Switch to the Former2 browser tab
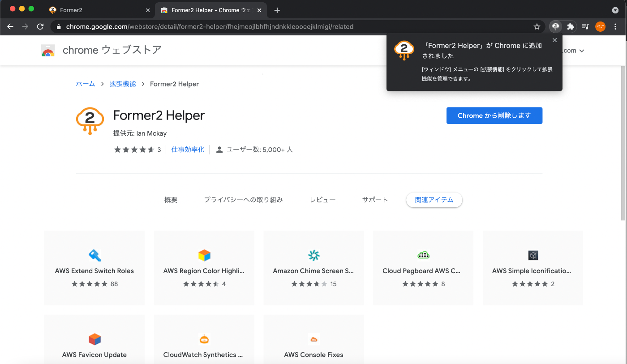627x364 pixels. coord(99,10)
